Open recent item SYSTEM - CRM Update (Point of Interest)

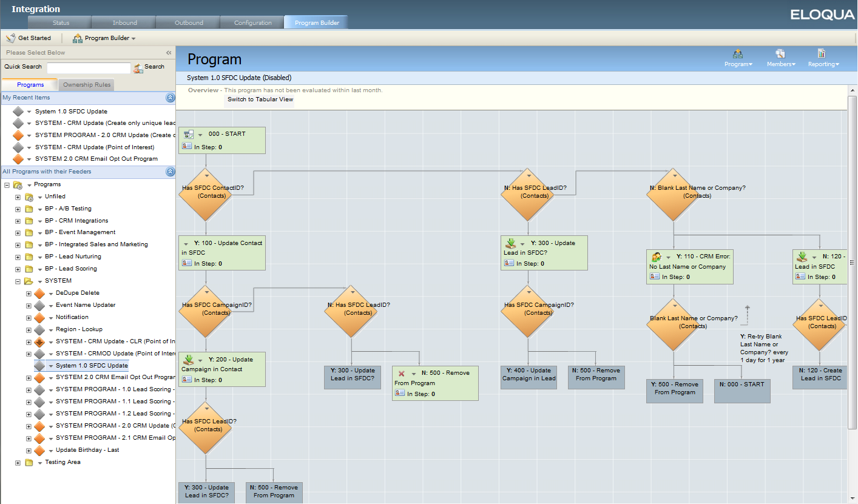tap(94, 147)
